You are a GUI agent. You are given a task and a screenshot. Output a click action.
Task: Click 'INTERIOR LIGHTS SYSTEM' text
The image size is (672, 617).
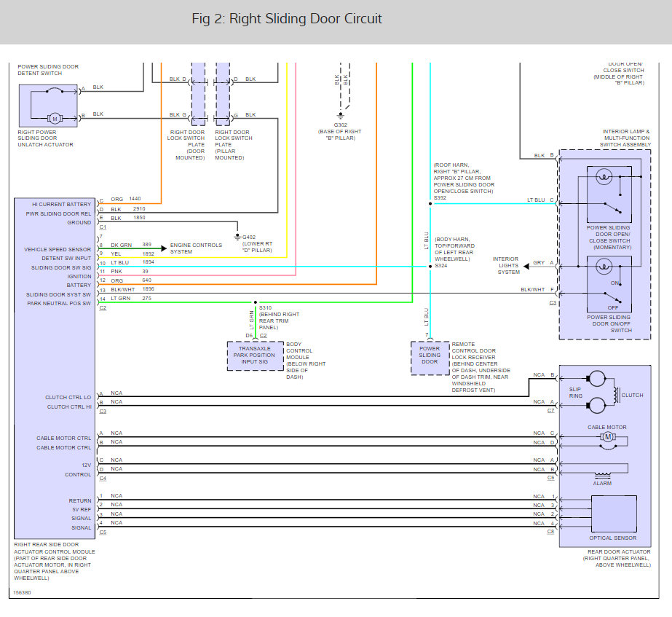506,265
